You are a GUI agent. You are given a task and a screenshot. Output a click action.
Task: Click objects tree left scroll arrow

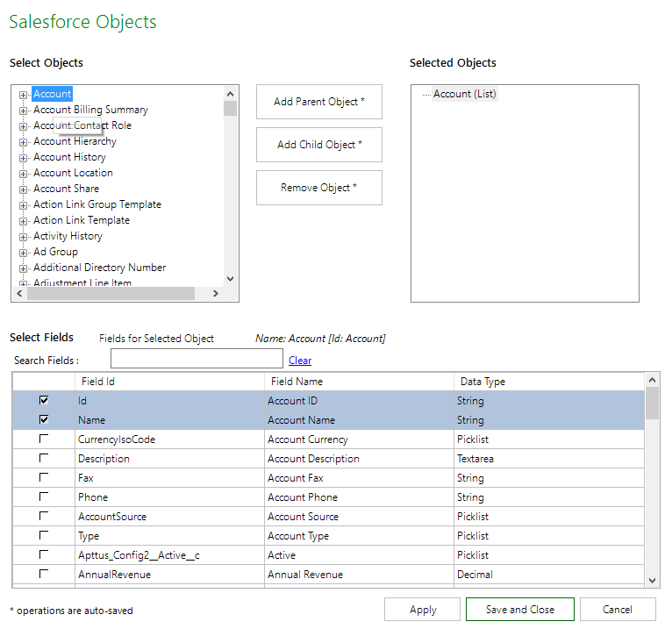[19, 294]
